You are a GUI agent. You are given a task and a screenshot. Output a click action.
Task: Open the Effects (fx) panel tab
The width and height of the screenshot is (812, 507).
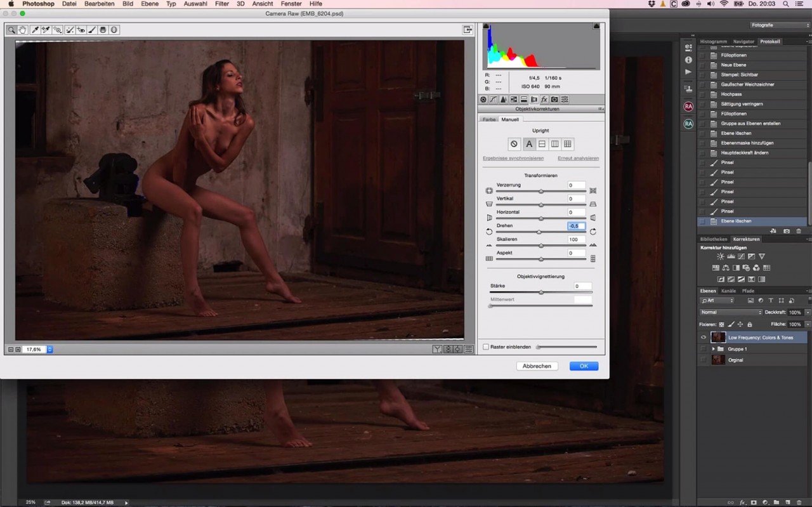pyautogui.click(x=544, y=100)
